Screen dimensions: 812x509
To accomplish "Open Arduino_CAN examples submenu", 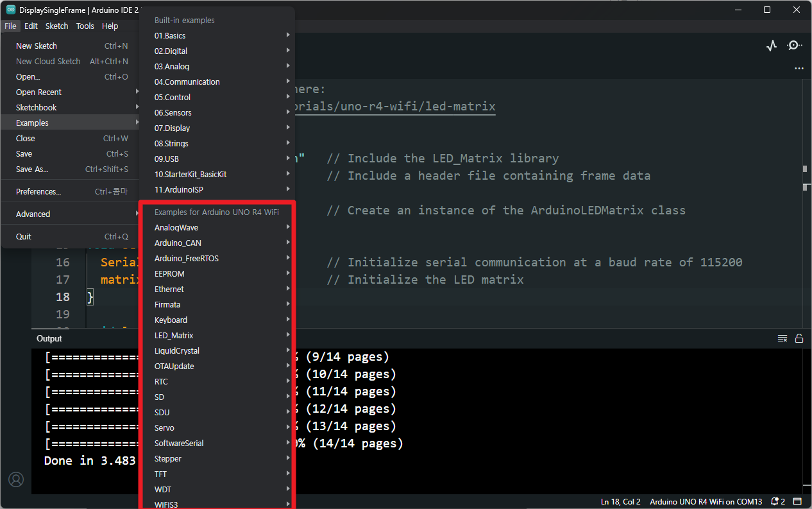I will click(x=217, y=243).
